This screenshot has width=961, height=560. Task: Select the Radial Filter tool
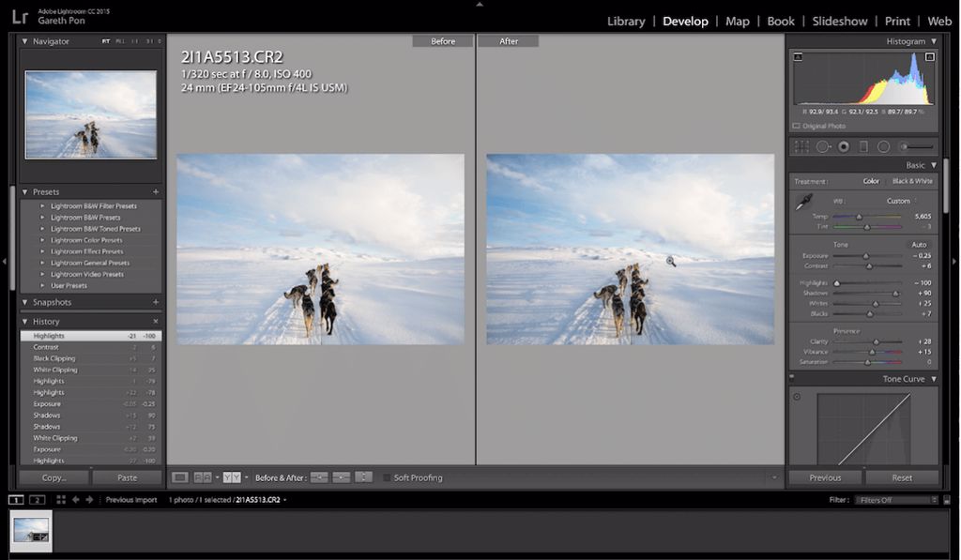click(x=883, y=146)
